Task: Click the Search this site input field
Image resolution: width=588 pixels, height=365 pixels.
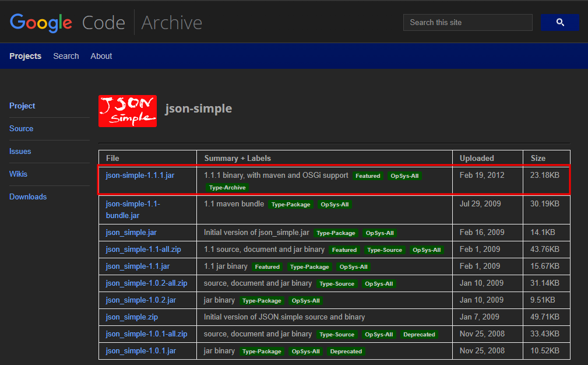Action: point(467,22)
